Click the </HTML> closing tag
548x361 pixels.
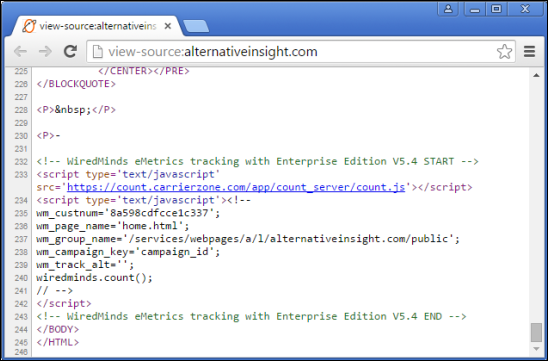point(58,342)
